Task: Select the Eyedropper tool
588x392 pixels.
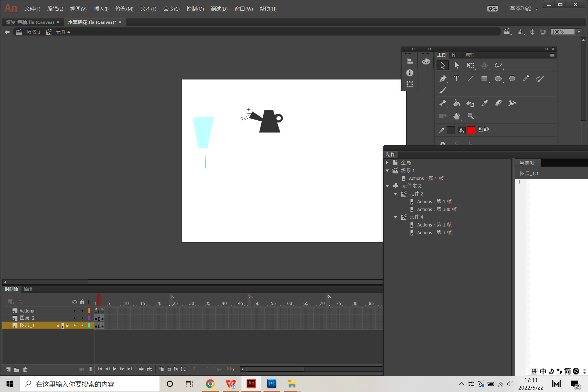Action: coord(485,103)
